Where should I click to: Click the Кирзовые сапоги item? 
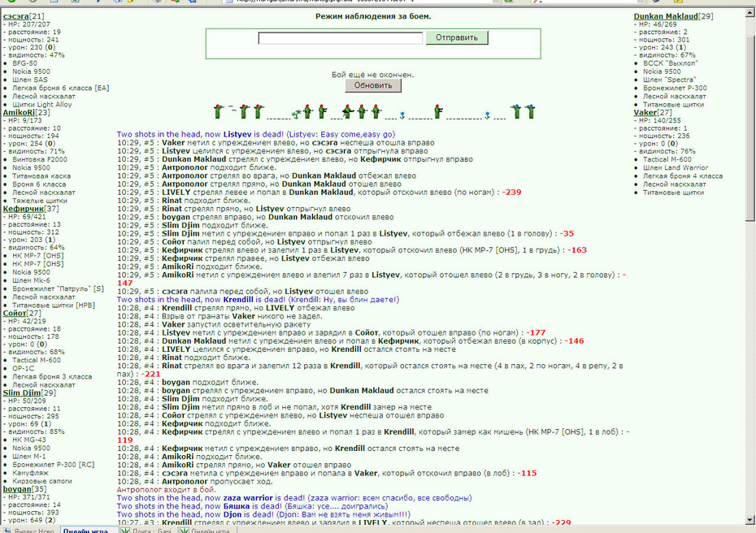(42, 481)
